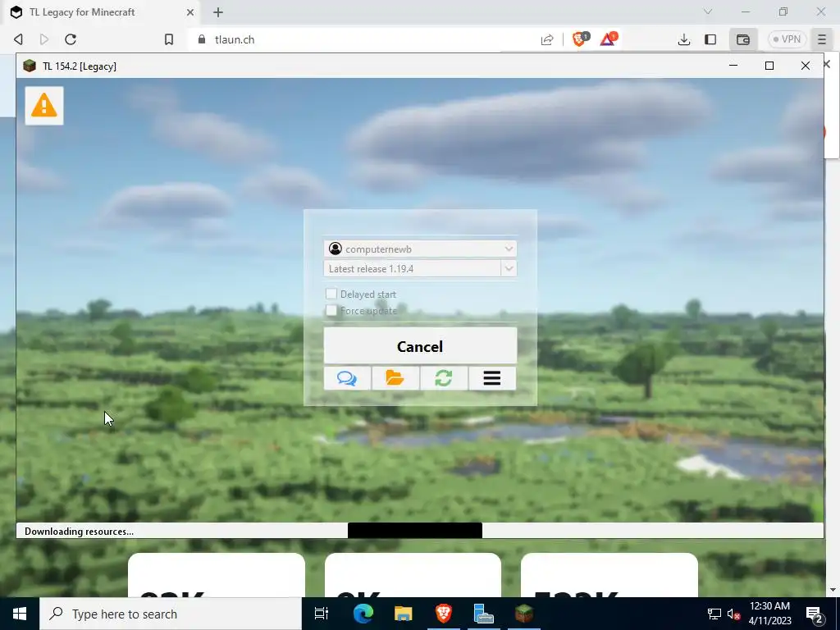
Task: Toggle the Brave VPN button
Action: [x=787, y=39]
